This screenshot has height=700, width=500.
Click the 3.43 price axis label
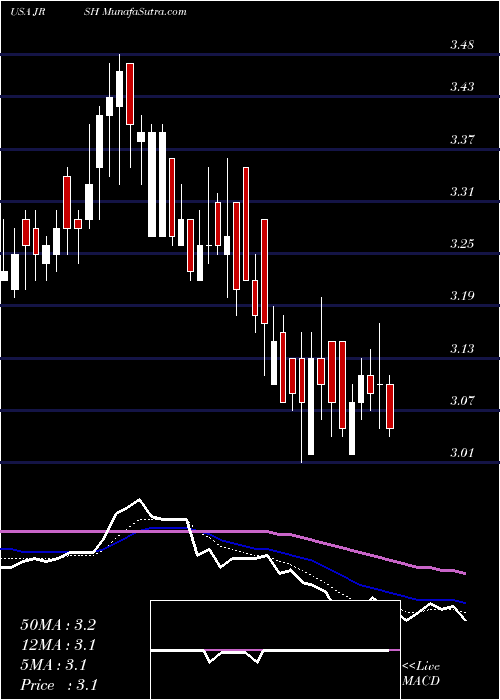click(x=462, y=87)
